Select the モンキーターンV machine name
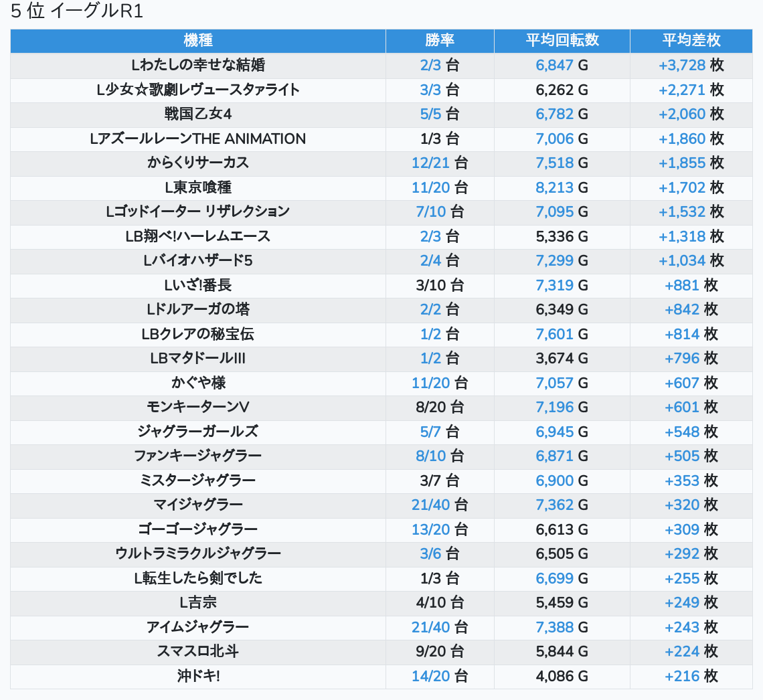Viewport: 763px width, 700px height. (x=198, y=407)
